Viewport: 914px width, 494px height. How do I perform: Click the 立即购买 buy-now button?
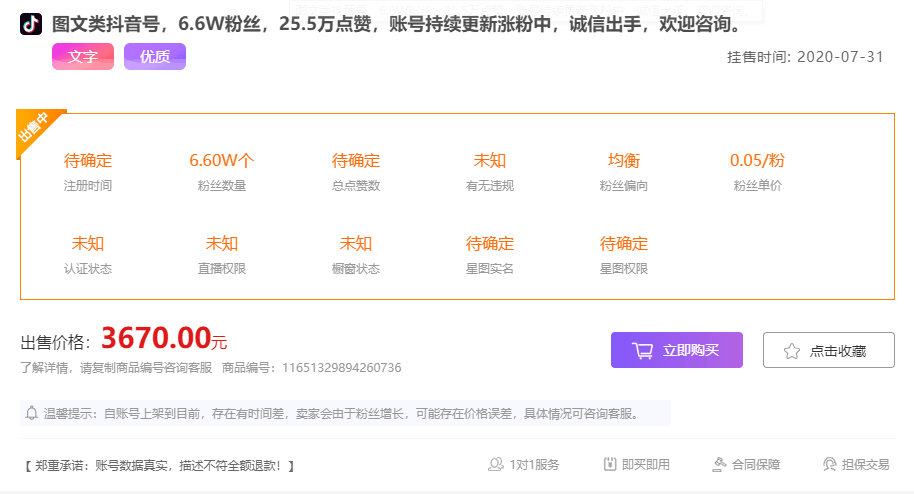677,350
